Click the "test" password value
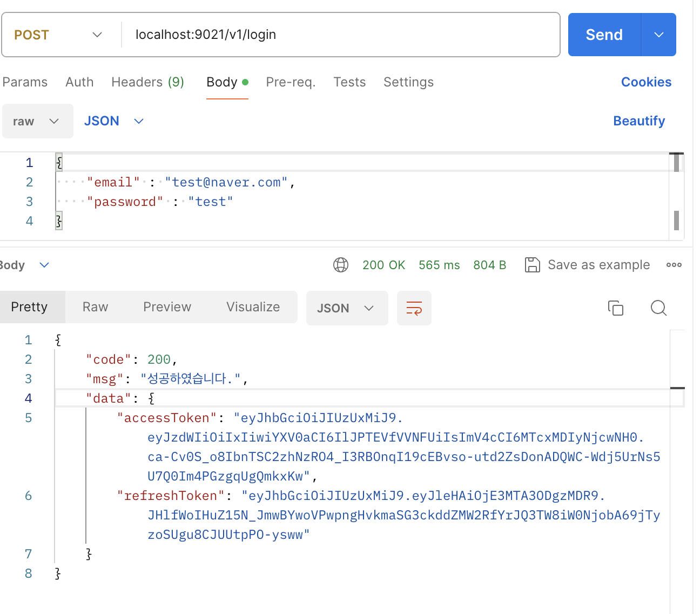The image size is (700, 614). (211, 202)
